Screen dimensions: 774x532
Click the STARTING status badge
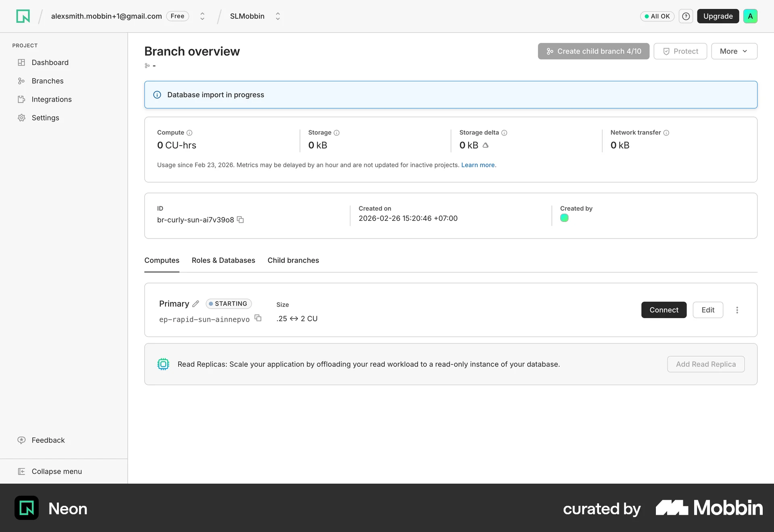tap(229, 303)
